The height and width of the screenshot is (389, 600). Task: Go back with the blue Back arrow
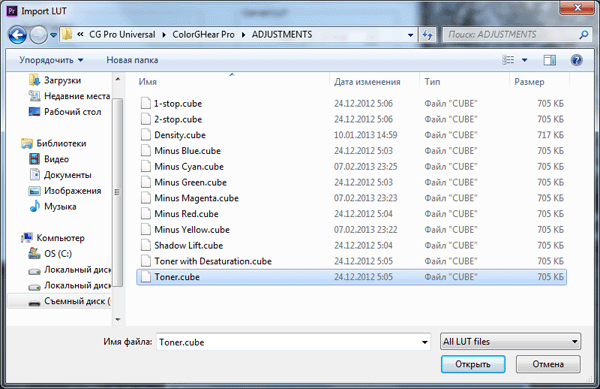coord(17,35)
